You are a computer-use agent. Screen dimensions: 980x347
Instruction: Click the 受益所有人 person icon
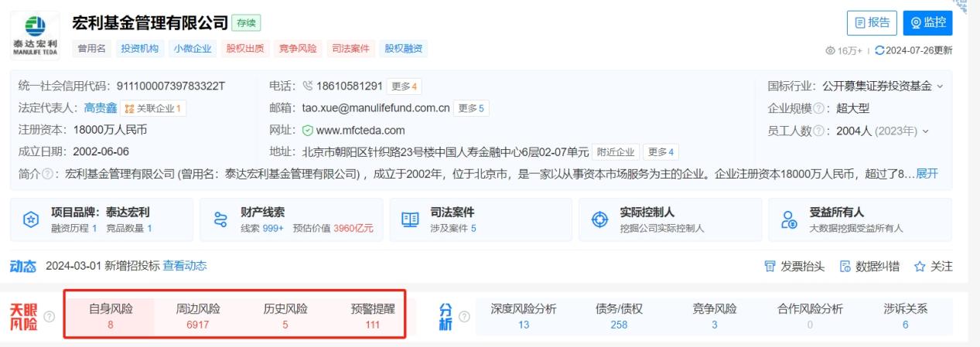[789, 219]
